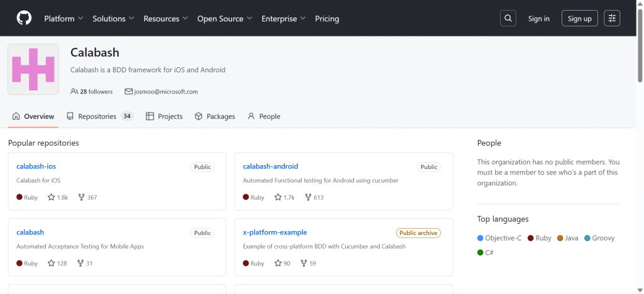Open the calabash repository link

pos(30,232)
